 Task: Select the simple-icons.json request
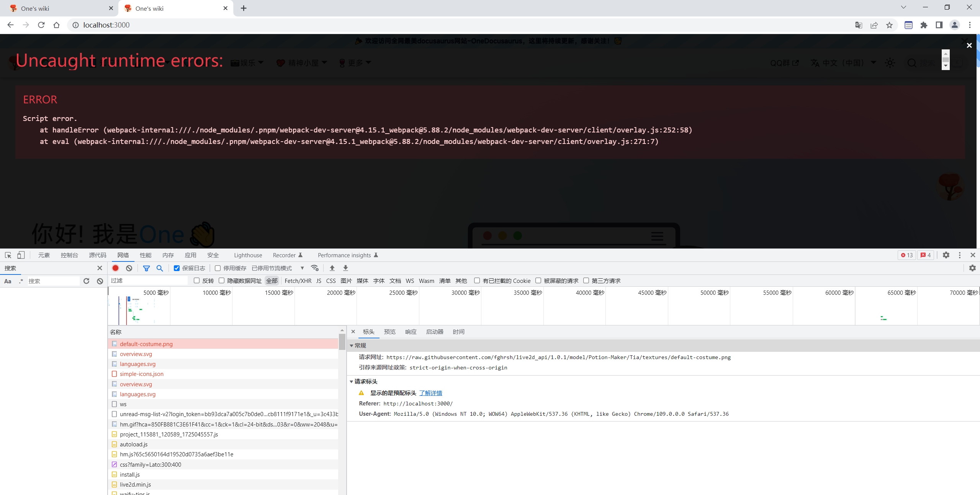tap(223, 374)
